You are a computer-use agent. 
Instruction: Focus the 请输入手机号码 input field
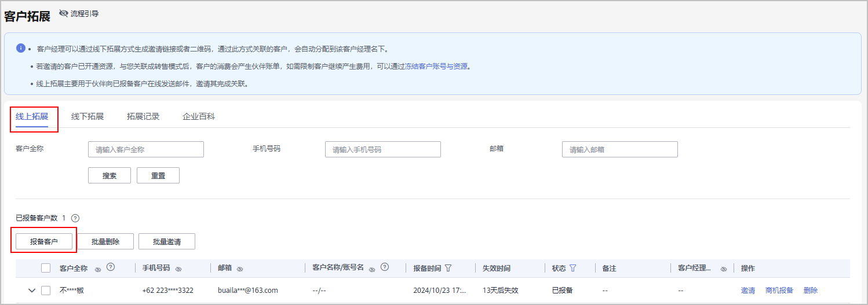coord(382,149)
